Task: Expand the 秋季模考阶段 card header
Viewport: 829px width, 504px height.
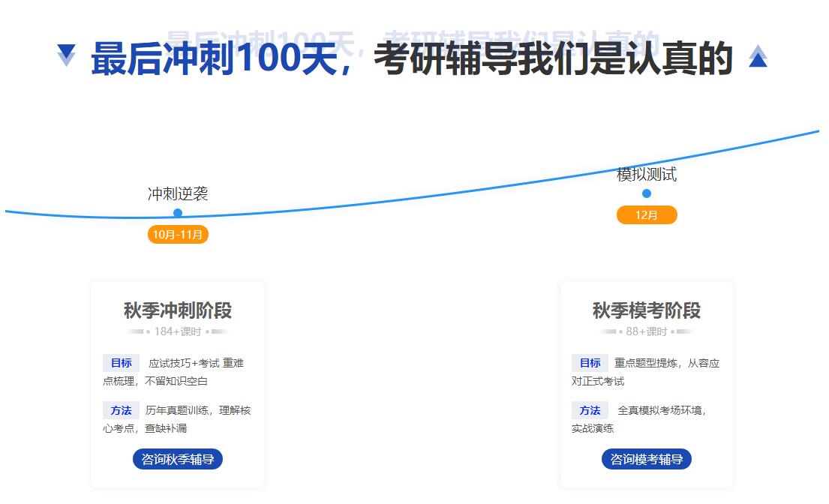Action: click(646, 310)
